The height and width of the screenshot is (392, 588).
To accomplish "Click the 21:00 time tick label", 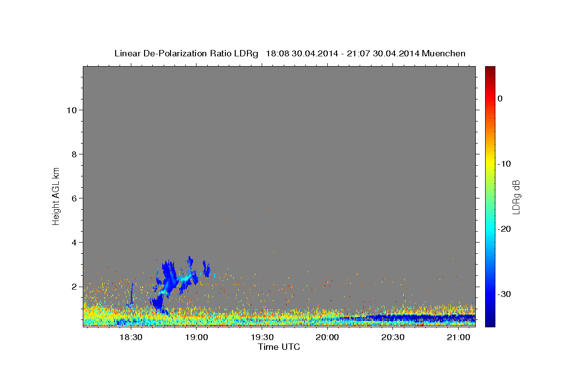I will (458, 338).
